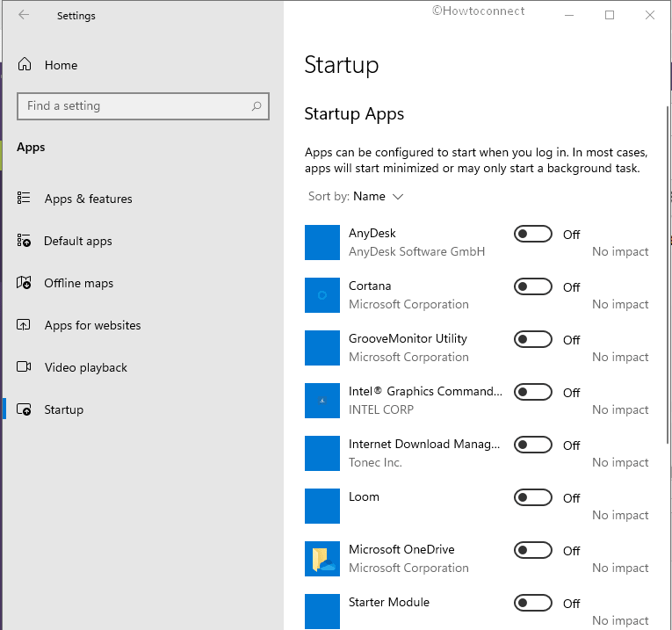Click the Home house icon
Viewport: 672px width, 630px height.
tap(25, 64)
